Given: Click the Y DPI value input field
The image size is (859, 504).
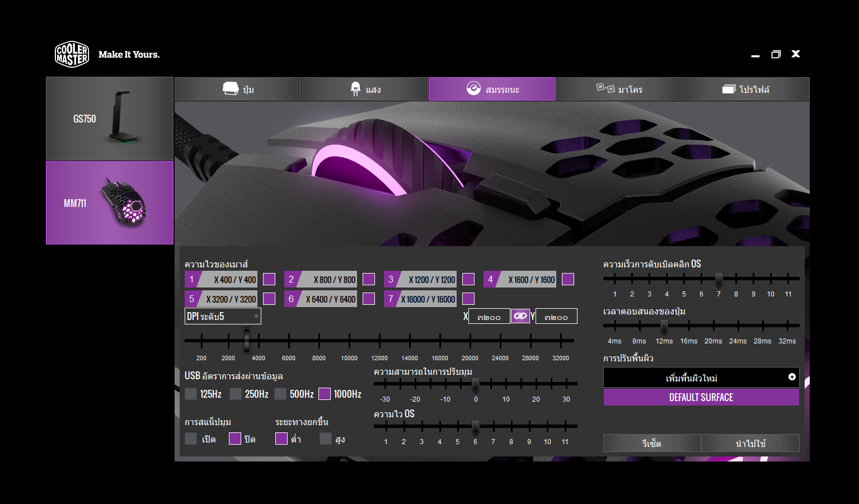Looking at the screenshot, I should click(x=556, y=317).
